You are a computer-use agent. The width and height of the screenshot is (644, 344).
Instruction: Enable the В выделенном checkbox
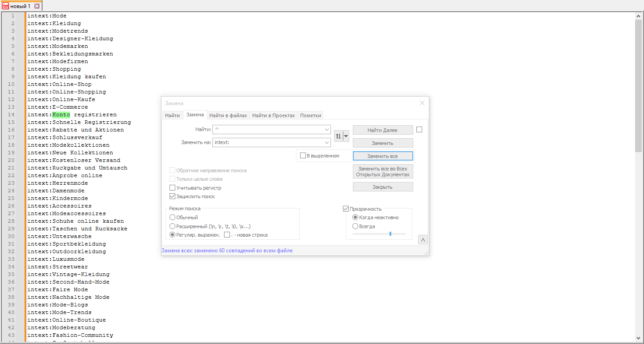coord(303,156)
